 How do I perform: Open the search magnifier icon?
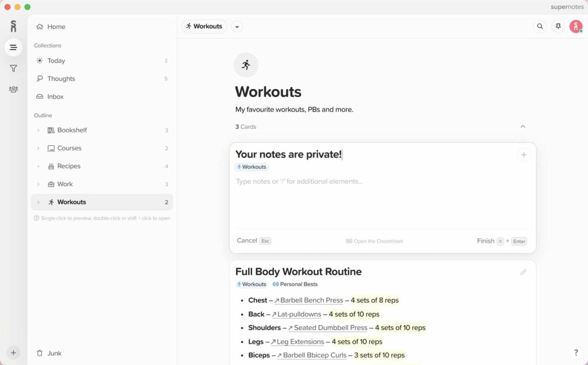click(540, 26)
